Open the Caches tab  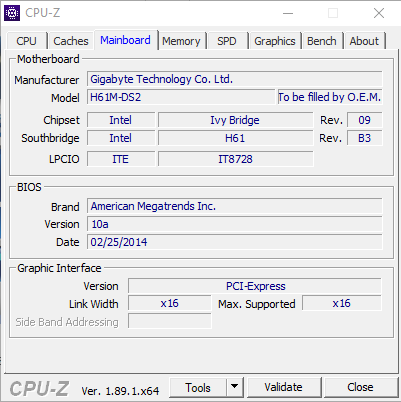coord(71,41)
